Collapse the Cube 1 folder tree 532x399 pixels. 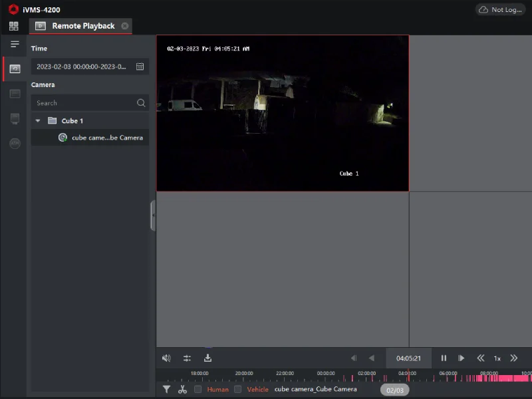(x=38, y=121)
